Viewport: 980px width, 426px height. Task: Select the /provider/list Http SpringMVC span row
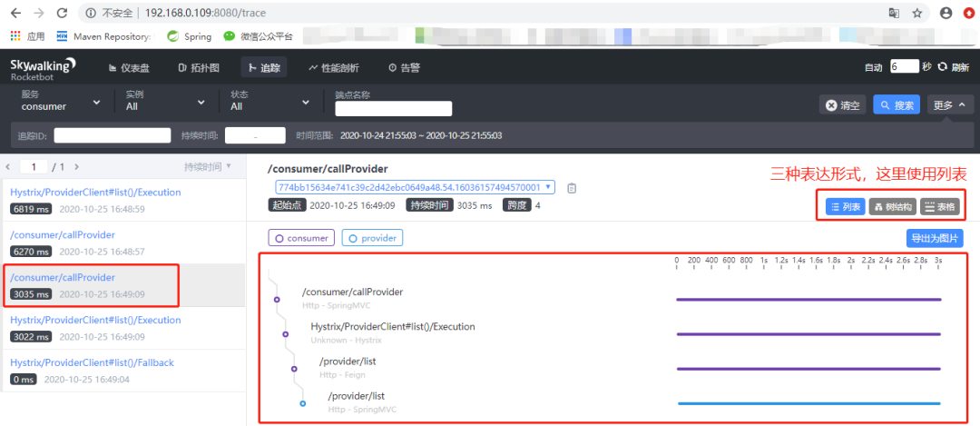362,402
